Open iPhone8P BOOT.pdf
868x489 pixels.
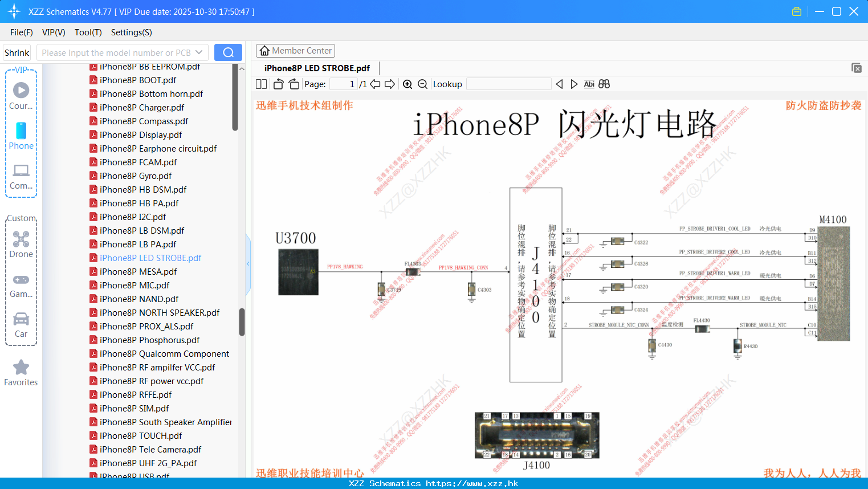pyautogui.click(x=138, y=80)
